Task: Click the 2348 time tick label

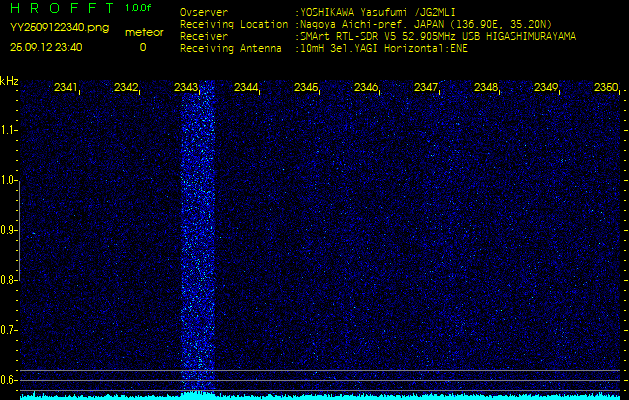Action: [x=486, y=88]
